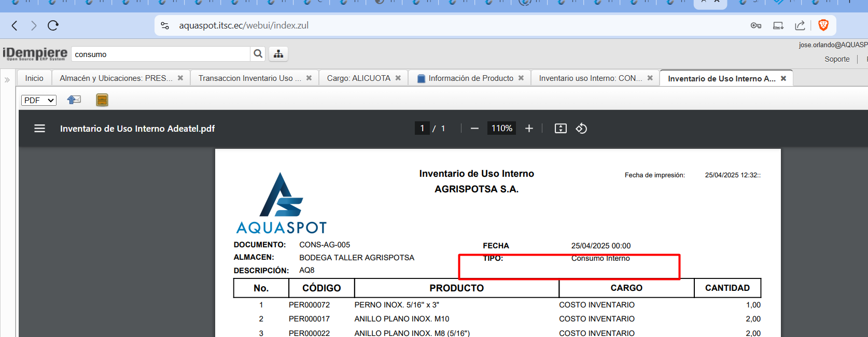Close the Cargo: ALICUOTA tab

coord(398,78)
